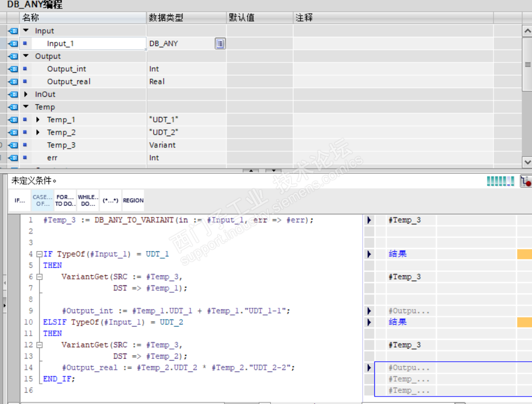Click interface scrollbar up arrow
This screenshot has width=532, height=404.
click(x=527, y=31)
